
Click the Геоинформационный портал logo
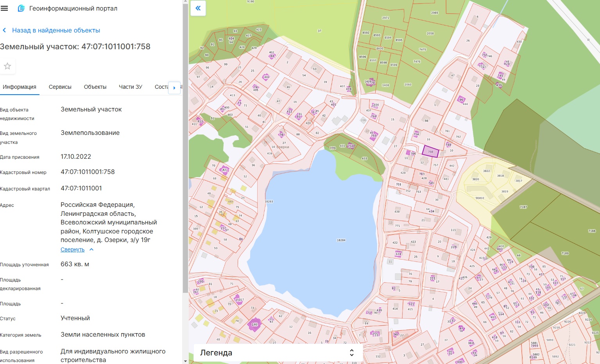21,8
